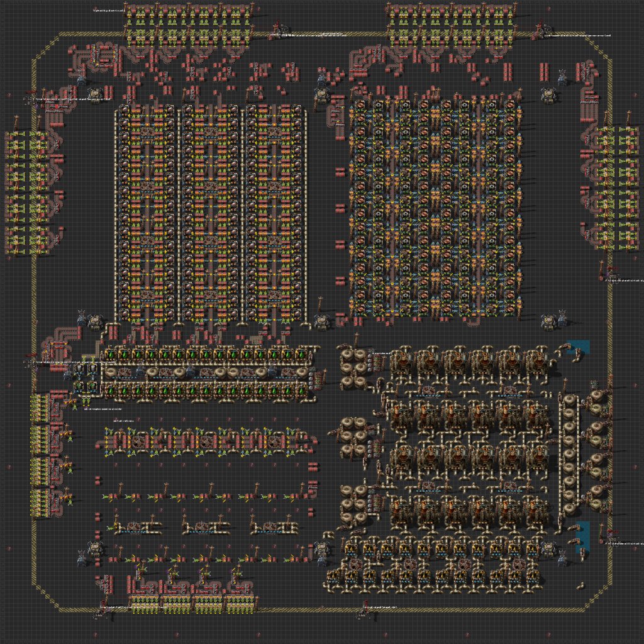Select the lowest storage tank cluster left of the refineries
Image resolution: width=644 pixels, height=644 pixels.
(x=353, y=505)
